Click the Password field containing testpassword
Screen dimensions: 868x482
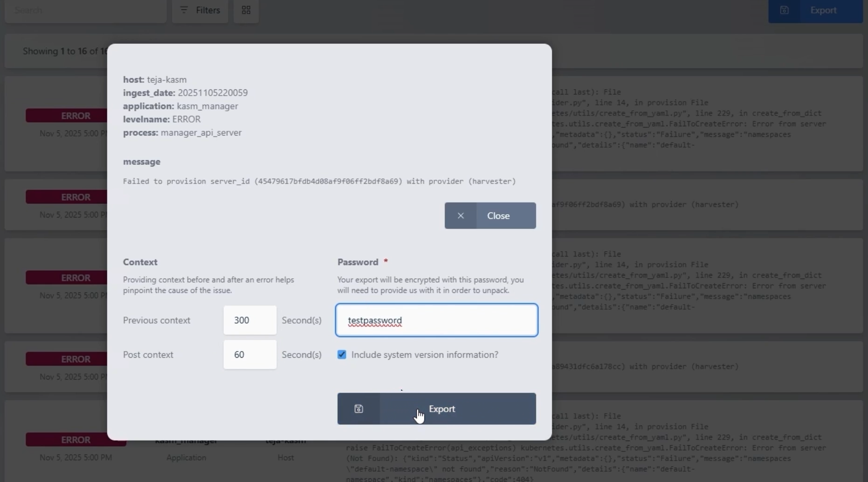point(436,320)
